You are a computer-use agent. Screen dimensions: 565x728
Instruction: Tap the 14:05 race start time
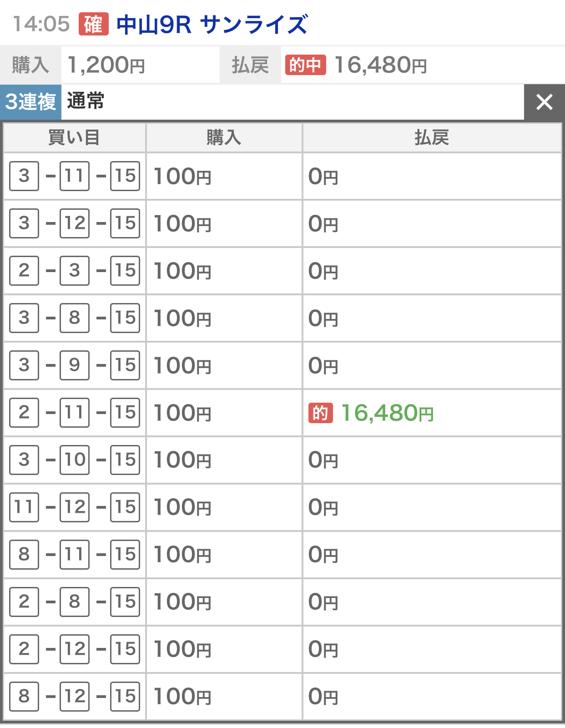point(41,24)
